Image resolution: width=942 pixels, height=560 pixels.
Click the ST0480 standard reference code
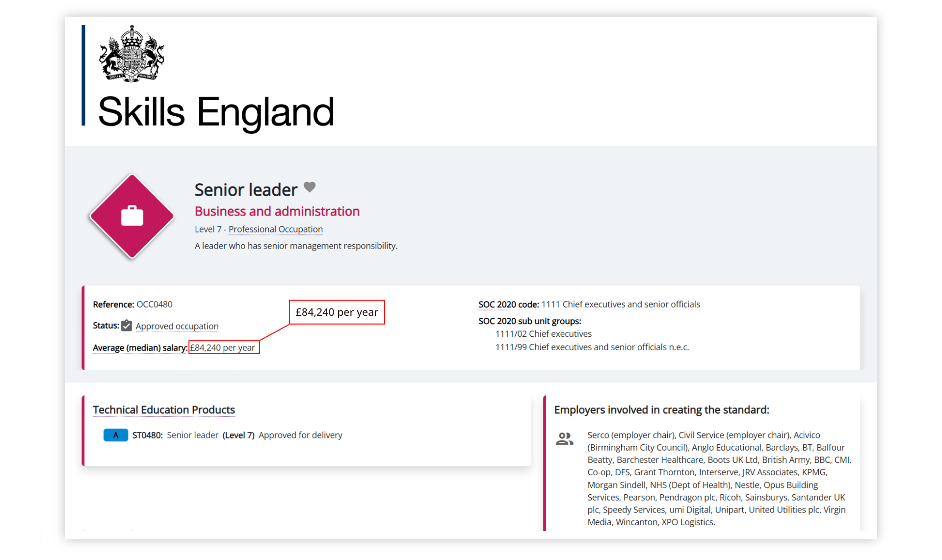(x=147, y=435)
